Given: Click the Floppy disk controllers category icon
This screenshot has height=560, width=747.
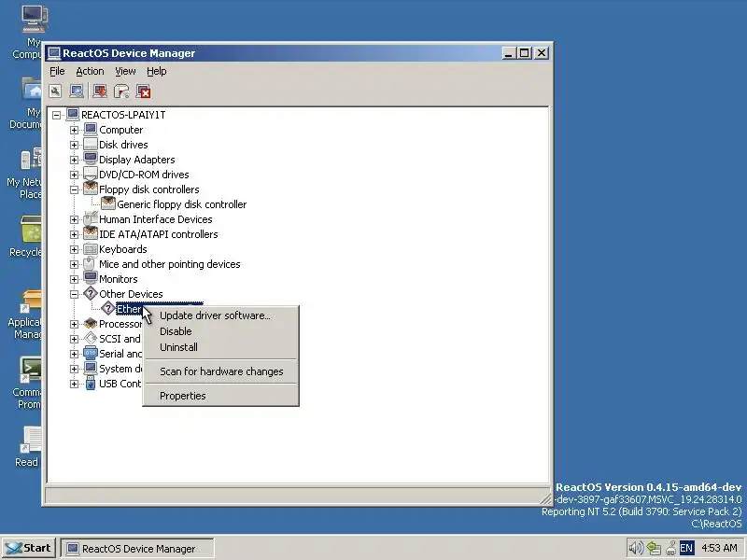Looking at the screenshot, I should pos(91,189).
